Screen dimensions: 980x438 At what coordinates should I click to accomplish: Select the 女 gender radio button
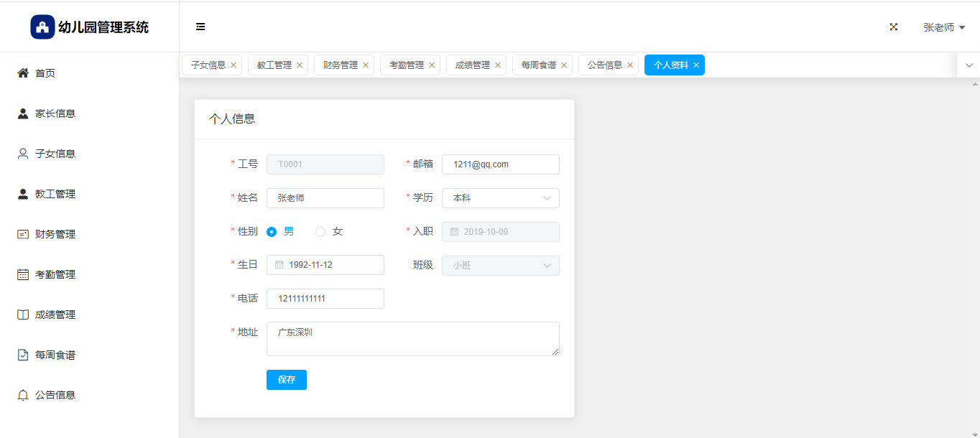click(x=320, y=232)
